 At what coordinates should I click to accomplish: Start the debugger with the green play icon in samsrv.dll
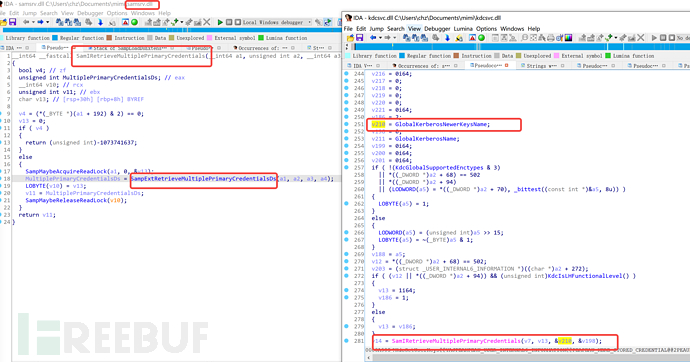(220, 22)
